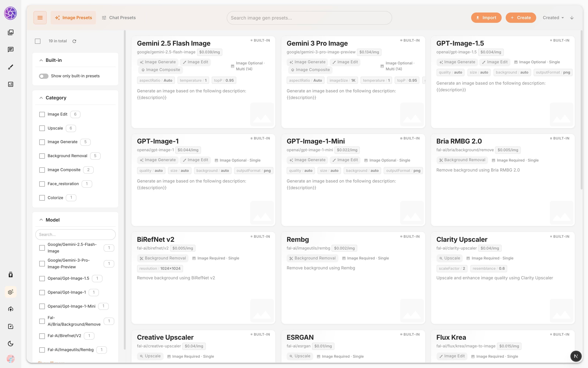
Task: Check the Colorize category filter
Action: (42, 198)
